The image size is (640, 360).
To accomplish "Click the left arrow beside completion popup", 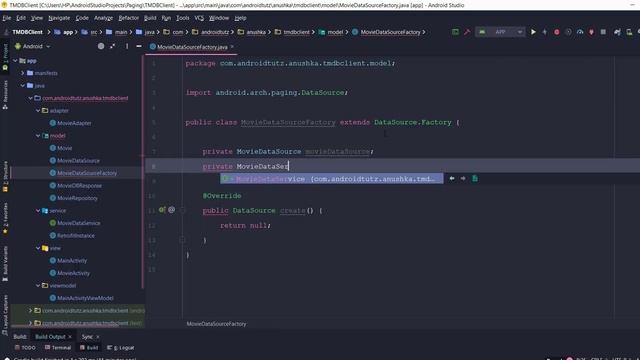I will coord(452,178).
